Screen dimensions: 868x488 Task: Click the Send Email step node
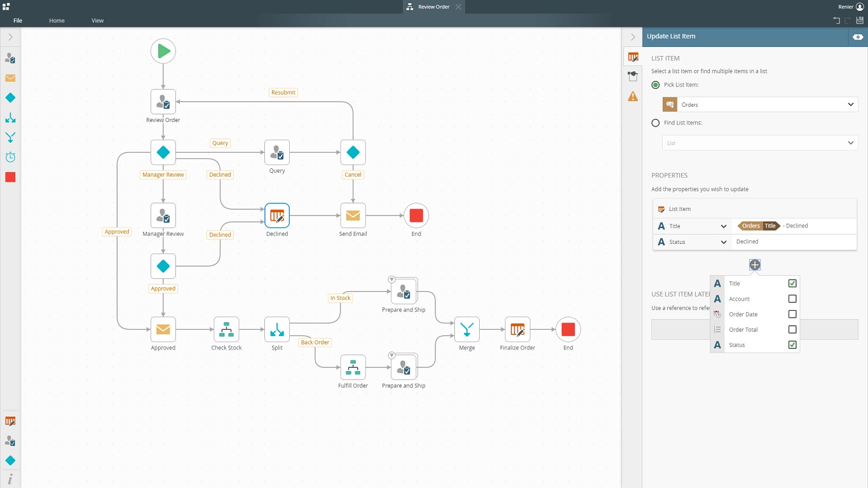(x=353, y=216)
